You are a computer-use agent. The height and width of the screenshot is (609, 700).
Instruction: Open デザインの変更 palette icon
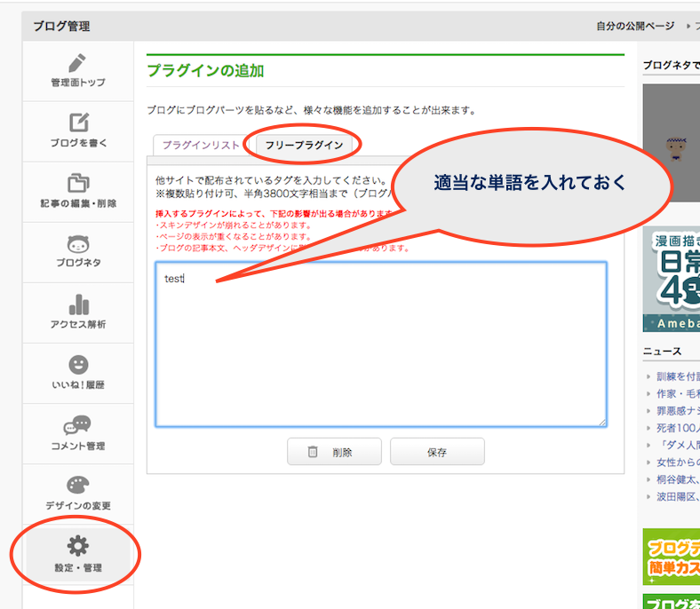[x=78, y=486]
